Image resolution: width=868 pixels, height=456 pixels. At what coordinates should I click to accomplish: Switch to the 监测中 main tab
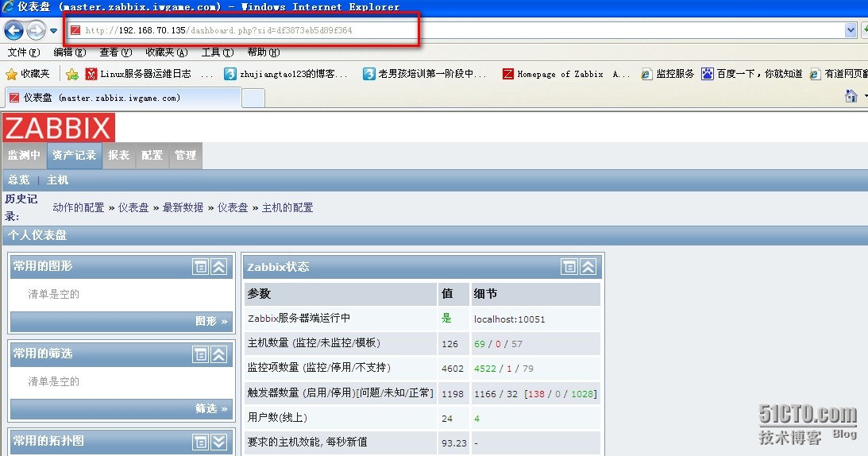click(24, 155)
